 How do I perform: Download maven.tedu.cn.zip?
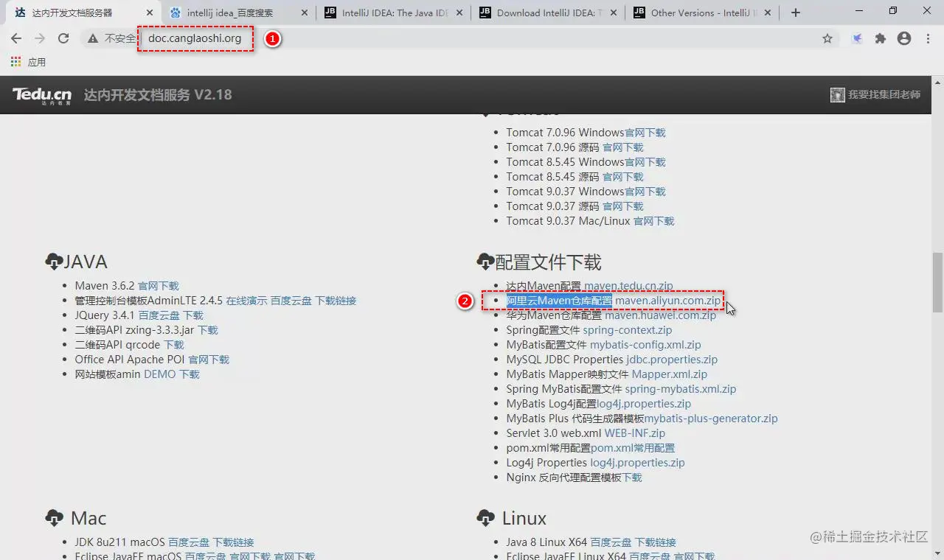(x=628, y=286)
